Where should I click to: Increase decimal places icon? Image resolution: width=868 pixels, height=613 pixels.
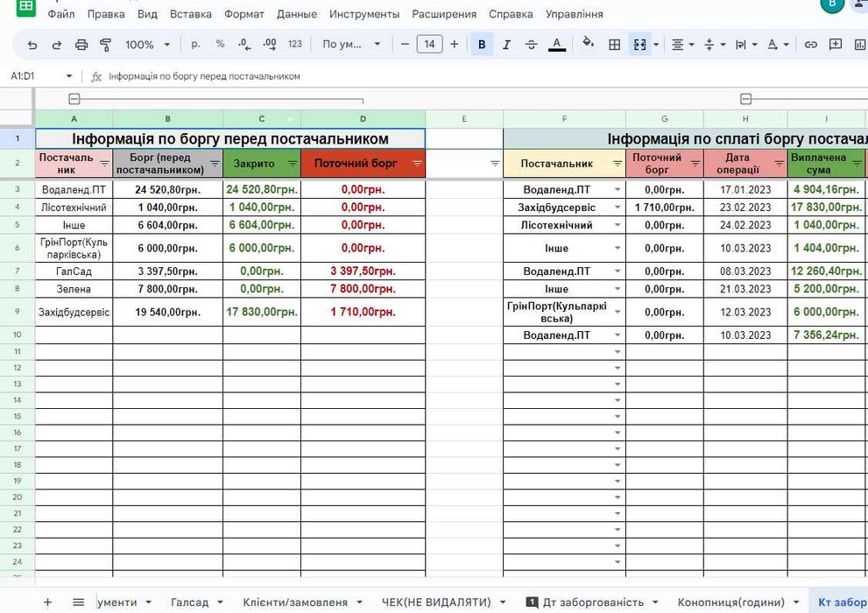pos(270,45)
